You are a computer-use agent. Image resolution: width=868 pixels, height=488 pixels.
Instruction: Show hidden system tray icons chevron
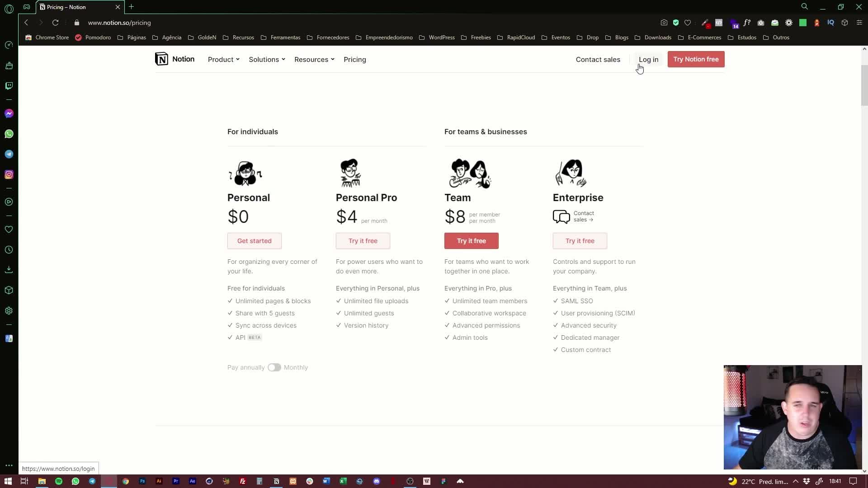[796, 481]
